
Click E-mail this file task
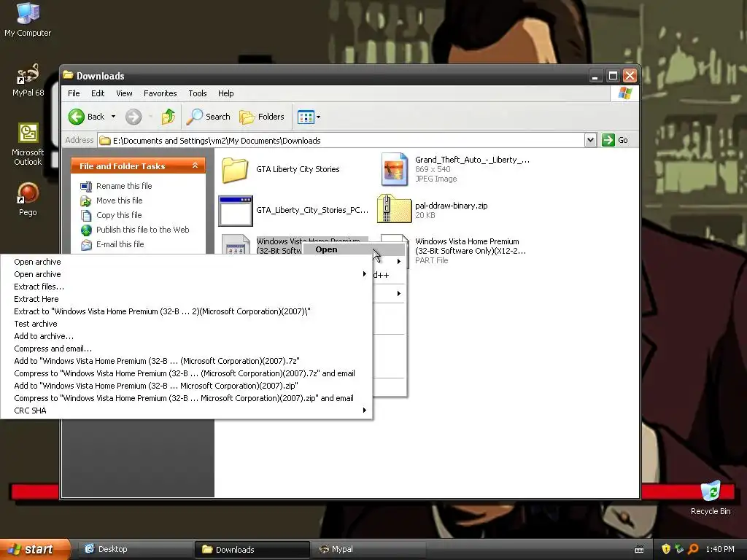[x=120, y=244]
